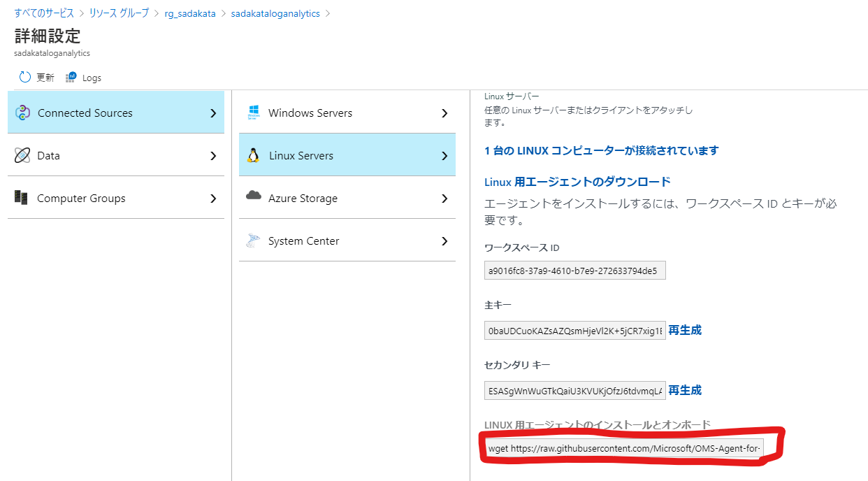Click the セカンダリ キー label
Screen dimensions: 868x481
pos(517,365)
